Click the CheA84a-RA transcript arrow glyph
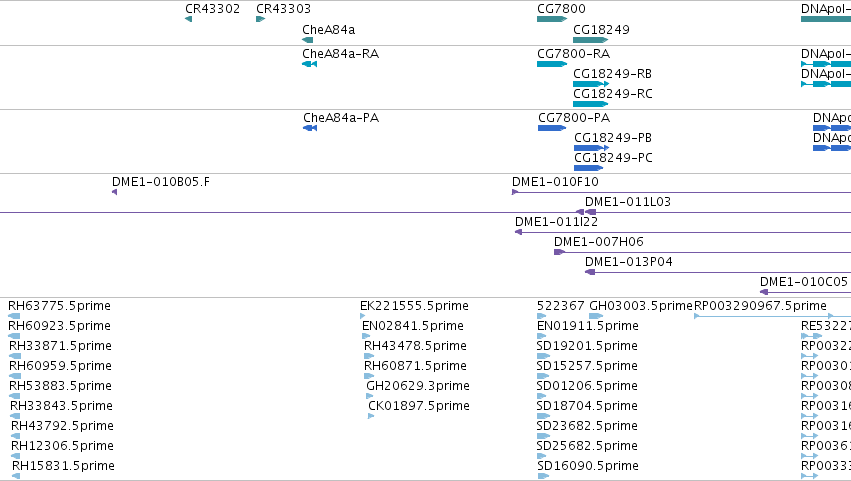This screenshot has width=851, height=481. pos(309,64)
